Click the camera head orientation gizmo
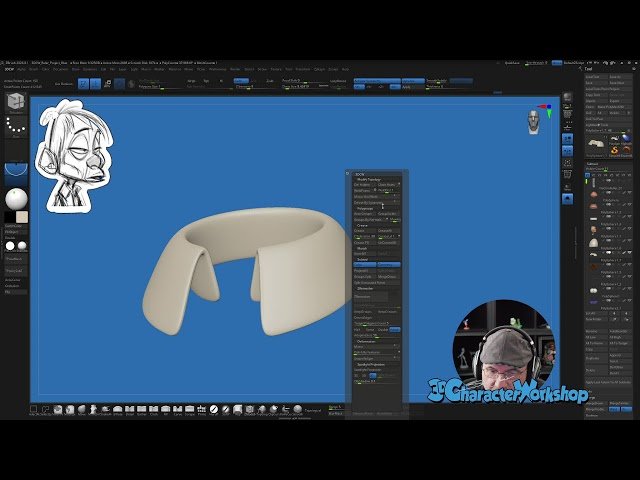Screen dimensions: 640x480 click(x=536, y=122)
